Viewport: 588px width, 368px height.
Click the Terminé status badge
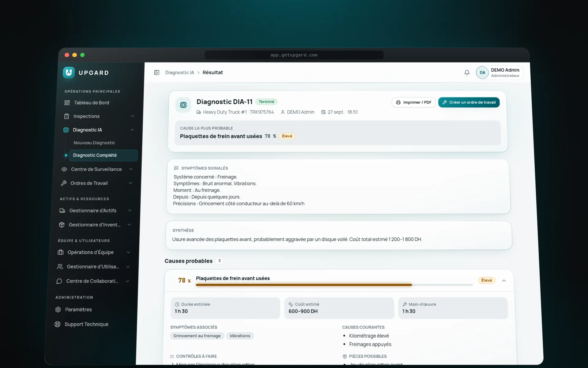pyautogui.click(x=266, y=102)
